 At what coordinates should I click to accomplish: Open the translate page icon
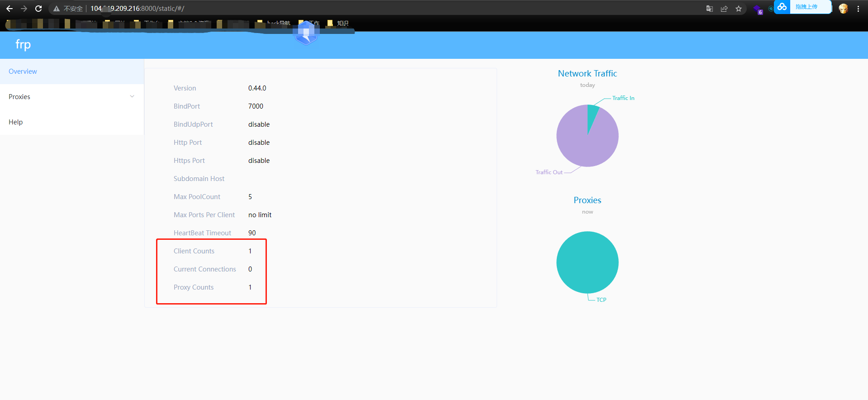[x=710, y=9]
